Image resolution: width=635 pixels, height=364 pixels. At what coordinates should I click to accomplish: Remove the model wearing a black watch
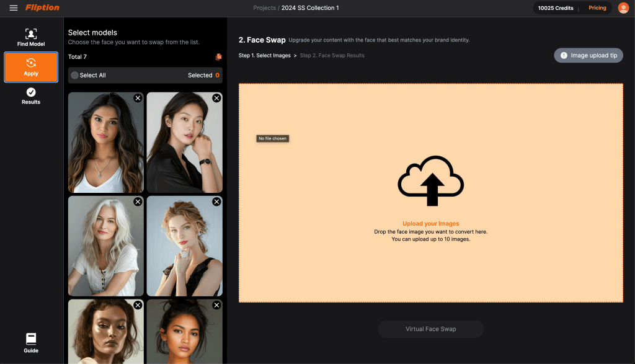[x=216, y=98]
